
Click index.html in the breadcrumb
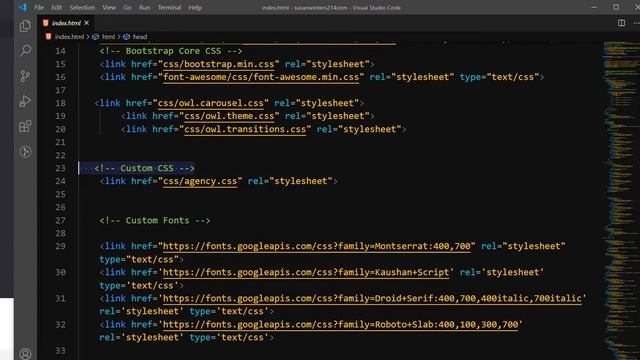pos(69,37)
